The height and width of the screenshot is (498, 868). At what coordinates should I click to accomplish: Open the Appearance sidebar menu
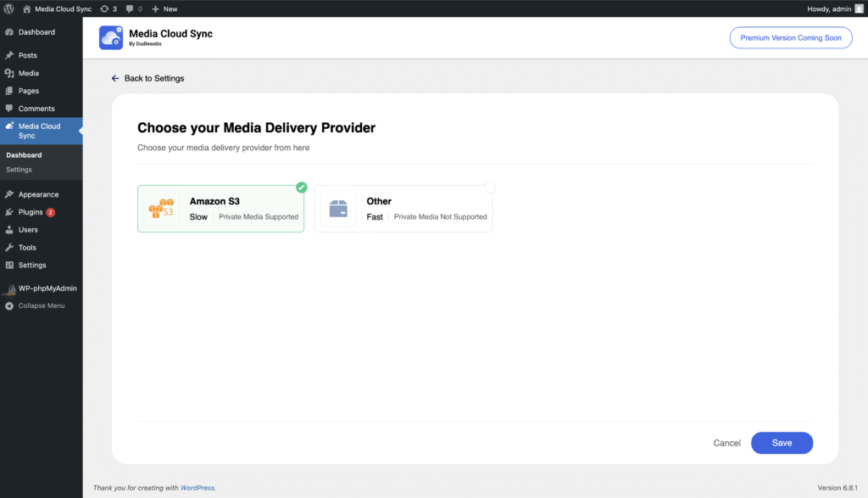(38, 194)
